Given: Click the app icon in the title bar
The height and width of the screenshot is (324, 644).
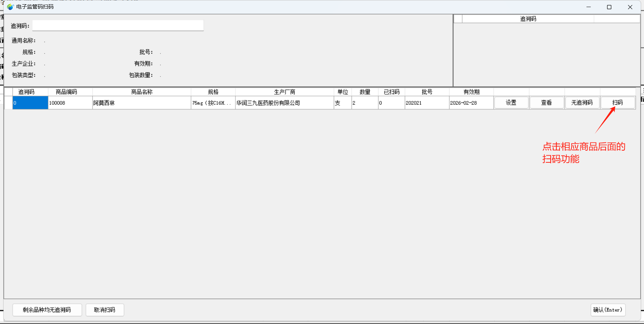Looking at the screenshot, I should click(x=10, y=7).
